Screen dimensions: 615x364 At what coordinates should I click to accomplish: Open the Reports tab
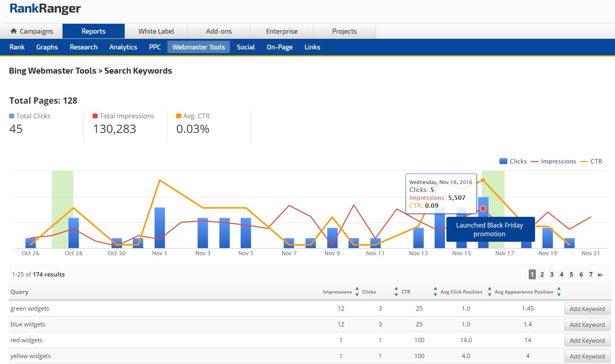[x=93, y=31]
